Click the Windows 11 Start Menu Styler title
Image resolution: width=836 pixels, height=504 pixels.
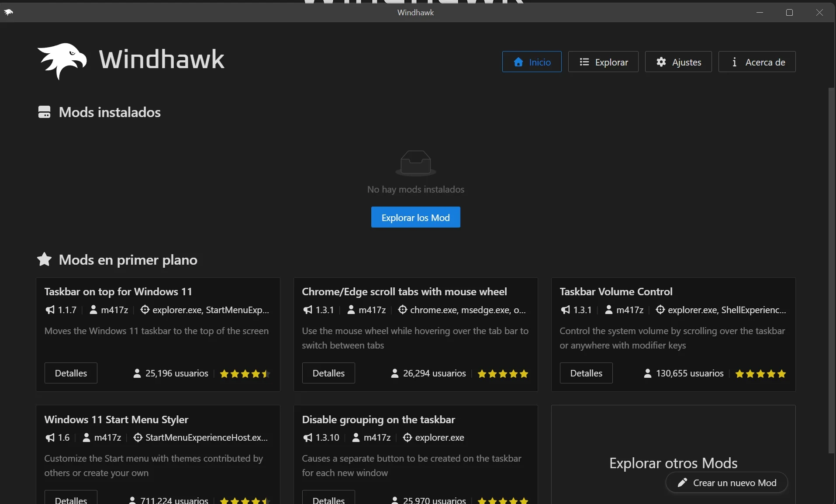click(117, 419)
